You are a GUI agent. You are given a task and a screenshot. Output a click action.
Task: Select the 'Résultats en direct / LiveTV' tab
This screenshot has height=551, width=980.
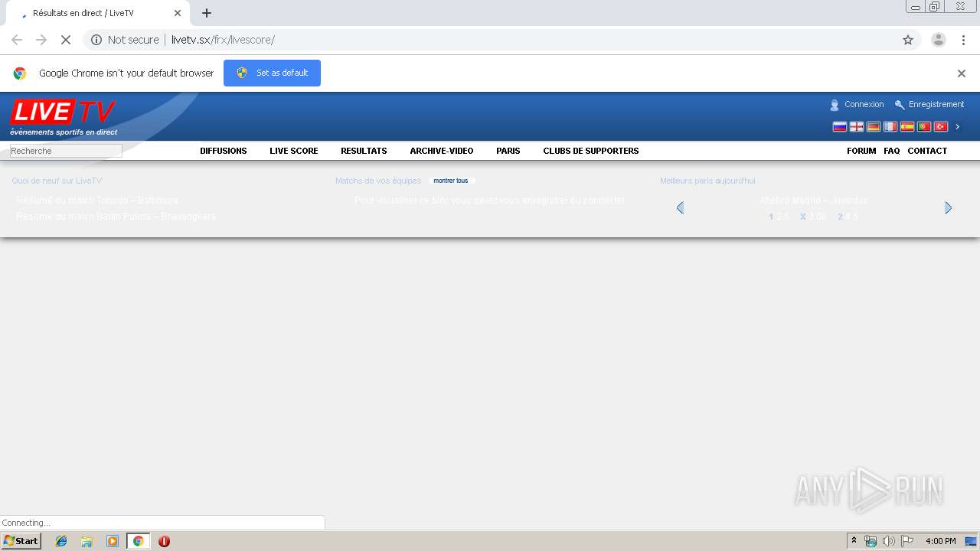[x=97, y=13]
